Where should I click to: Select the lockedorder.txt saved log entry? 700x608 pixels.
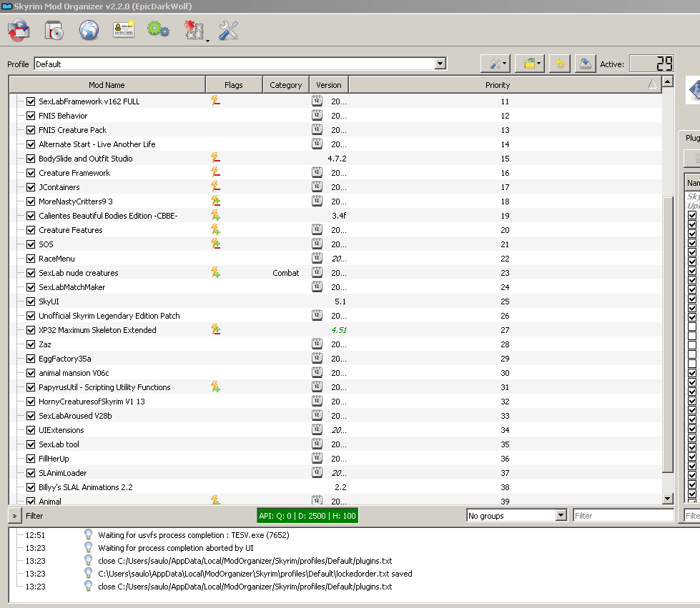coord(255,574)
